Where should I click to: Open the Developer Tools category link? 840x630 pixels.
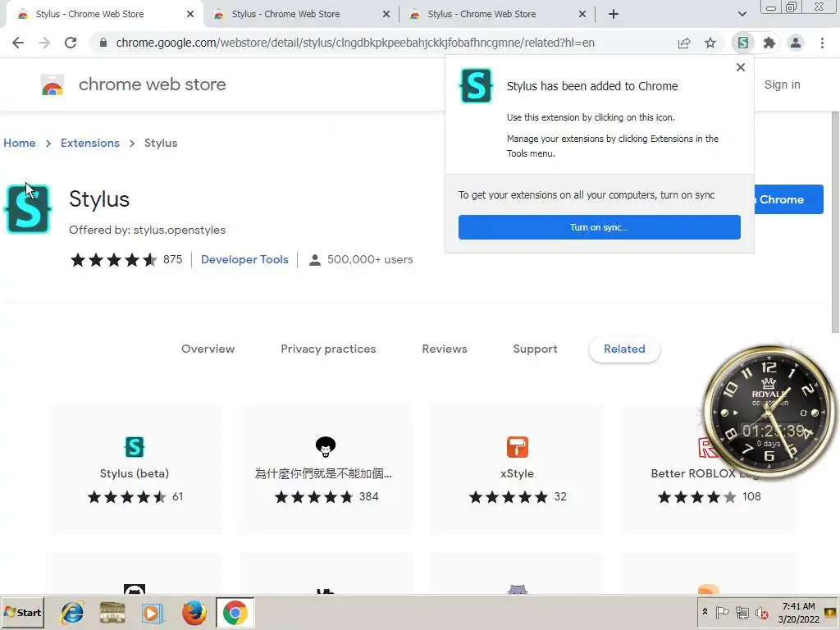coord(244,259)
